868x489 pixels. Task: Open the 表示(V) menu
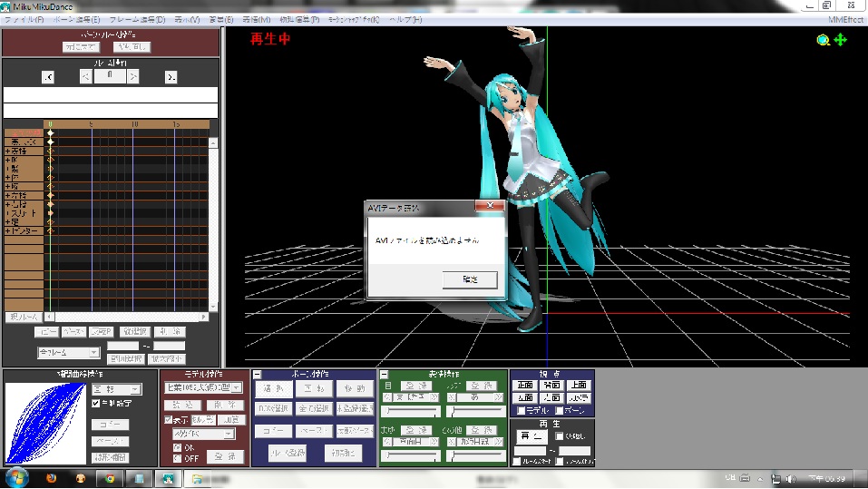tap(187, 19)
